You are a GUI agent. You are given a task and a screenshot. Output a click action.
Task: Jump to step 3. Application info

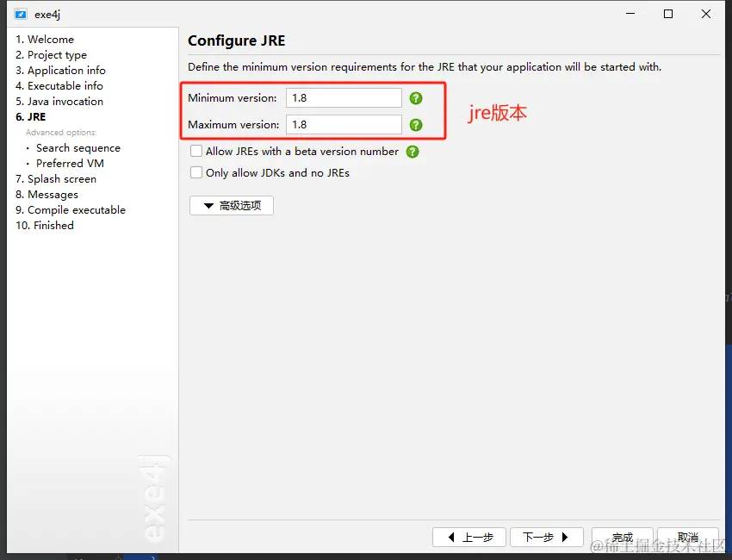[x=60, y=70]
